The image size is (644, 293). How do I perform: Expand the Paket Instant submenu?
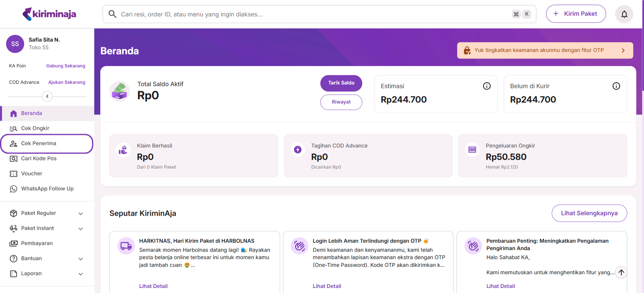(x=80, y=229)
